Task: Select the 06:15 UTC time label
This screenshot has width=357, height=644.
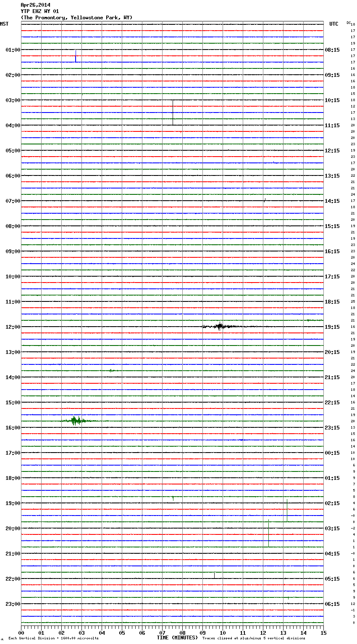Action: click(x=332, y=604)
